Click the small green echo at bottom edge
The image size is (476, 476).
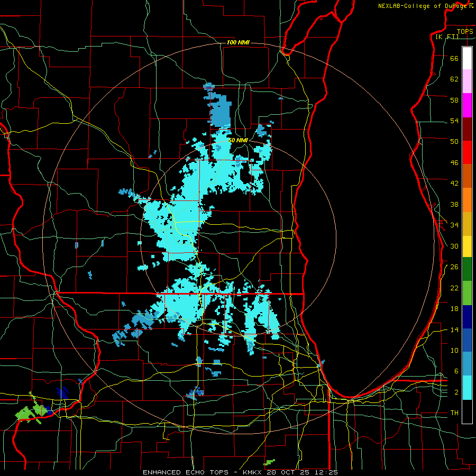[269, 462]
